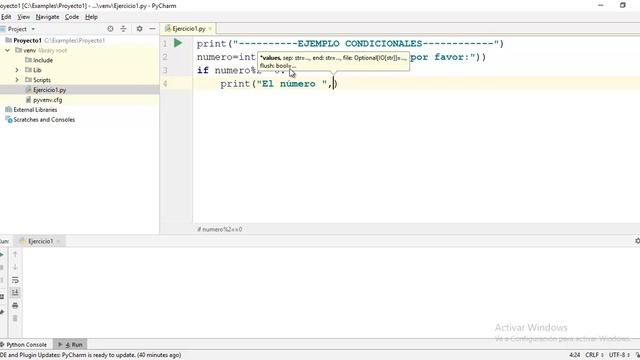Click the green run gutter arrow
The height and width of the screenshot is (360, 640).
coord(178,43)
